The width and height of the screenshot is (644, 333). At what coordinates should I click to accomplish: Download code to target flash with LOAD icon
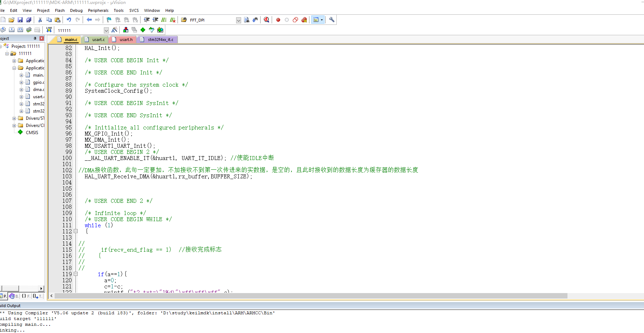[49, 30]
